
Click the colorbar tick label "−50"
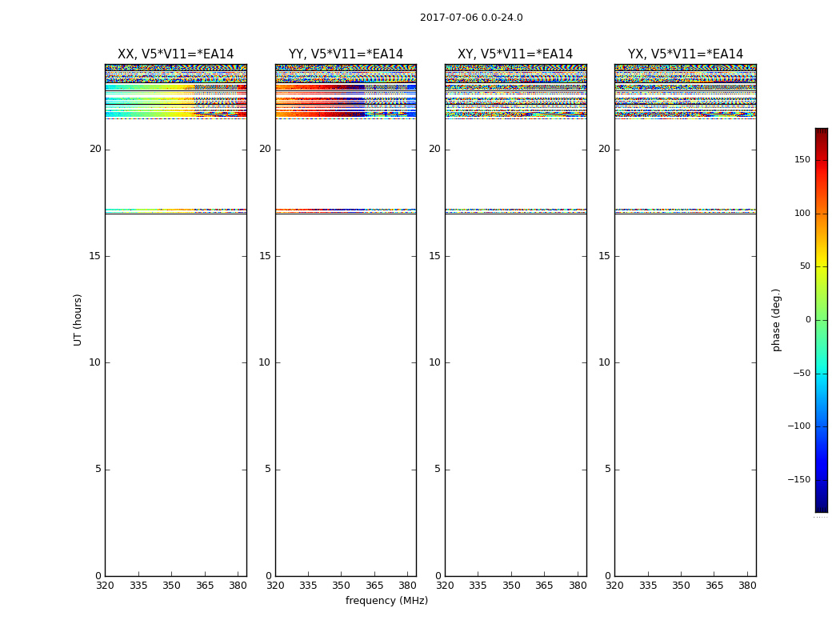(802, 373)
